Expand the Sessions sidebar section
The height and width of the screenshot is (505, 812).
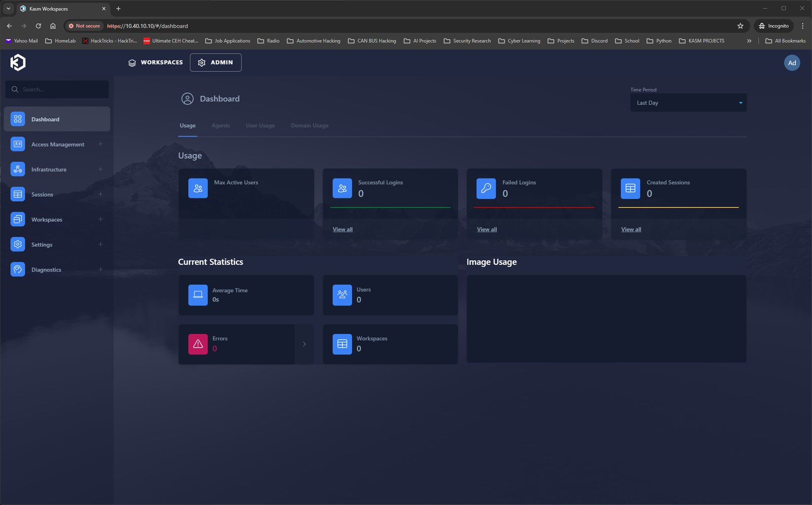[x=100, y=194]
